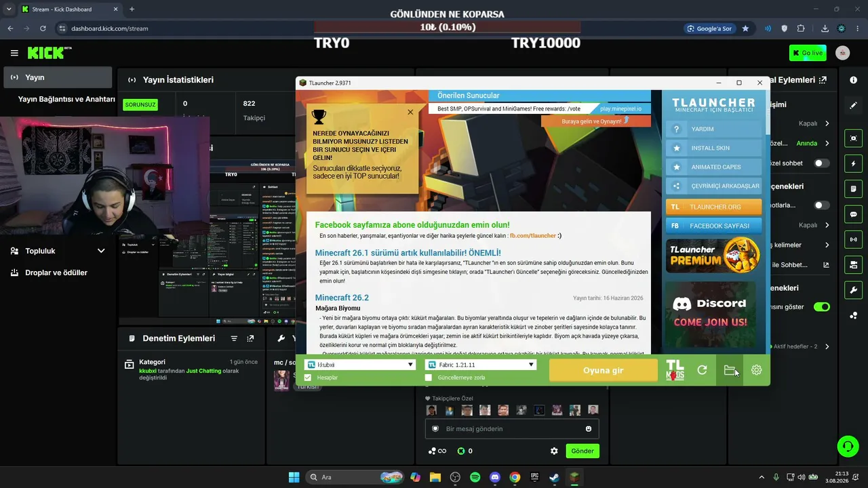Screen dimensions: 868x488
Task: Click the FACEBOOK SAYFASI button
Action: pos(713,226)
